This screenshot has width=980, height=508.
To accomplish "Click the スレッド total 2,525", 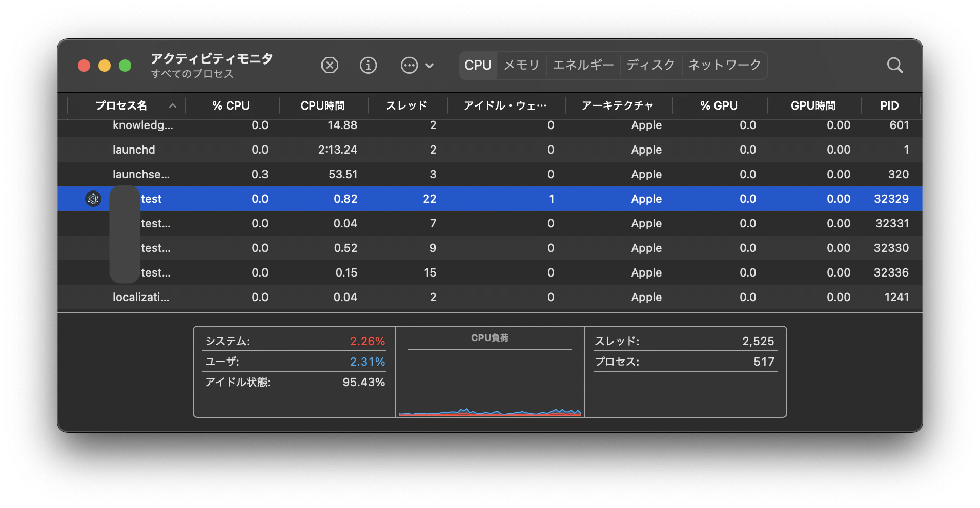I will 758,341.
